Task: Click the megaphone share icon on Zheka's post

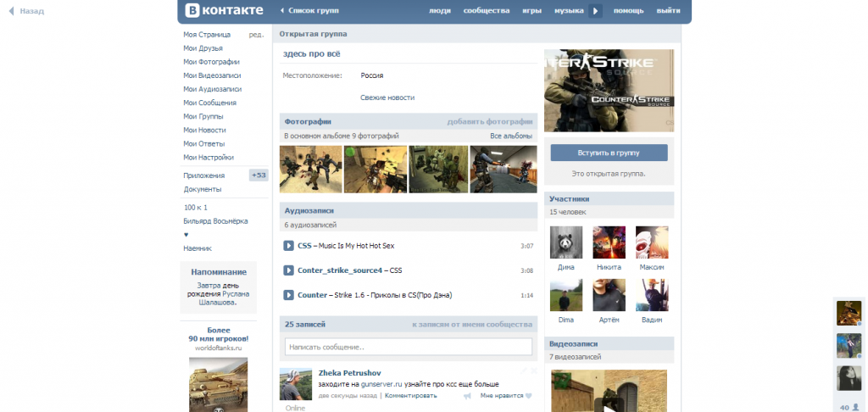Action: pyautogui.click(x=467, y=396)
